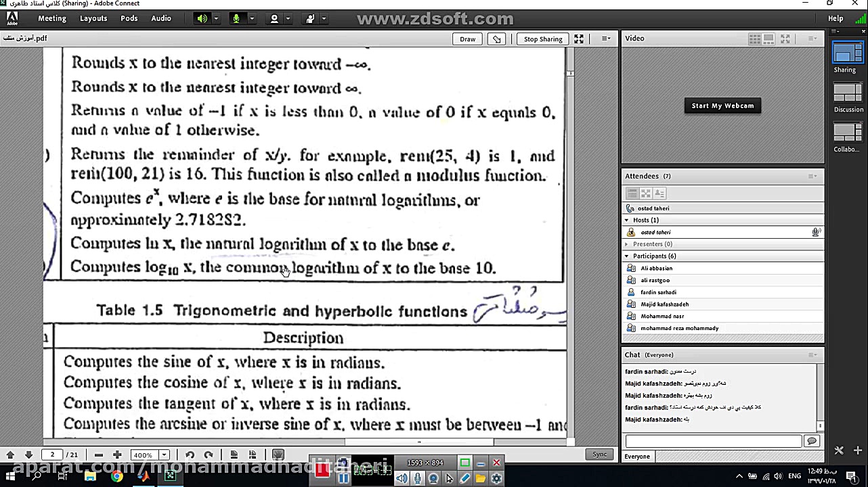This screenshot has height=487, width=868.
Task: Open the 400% zoom dropdown
Action: pos(163,455)
